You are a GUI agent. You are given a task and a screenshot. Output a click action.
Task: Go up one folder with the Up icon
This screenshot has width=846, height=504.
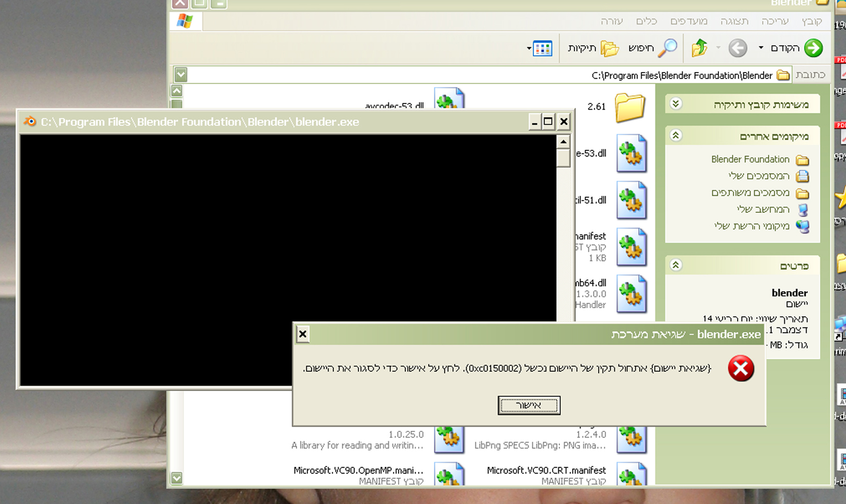click(699, 48)
